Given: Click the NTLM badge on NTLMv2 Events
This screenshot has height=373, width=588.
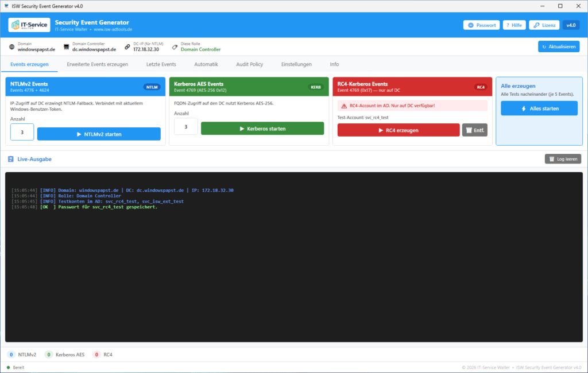Looking at the screenshot, I should pos(152,87).
